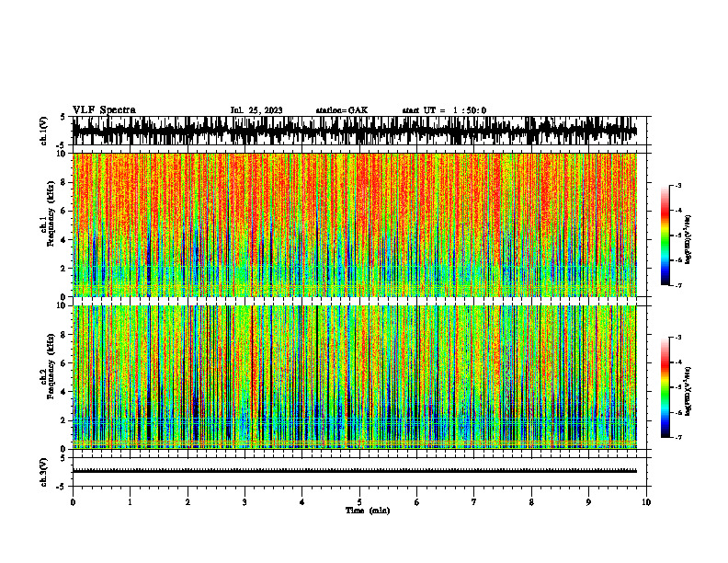Image resolution: width=728 pixels, height=563 pixels.
Task: Click the "5" tick on the ch.3(V) axis
Action: click(63, 458)
